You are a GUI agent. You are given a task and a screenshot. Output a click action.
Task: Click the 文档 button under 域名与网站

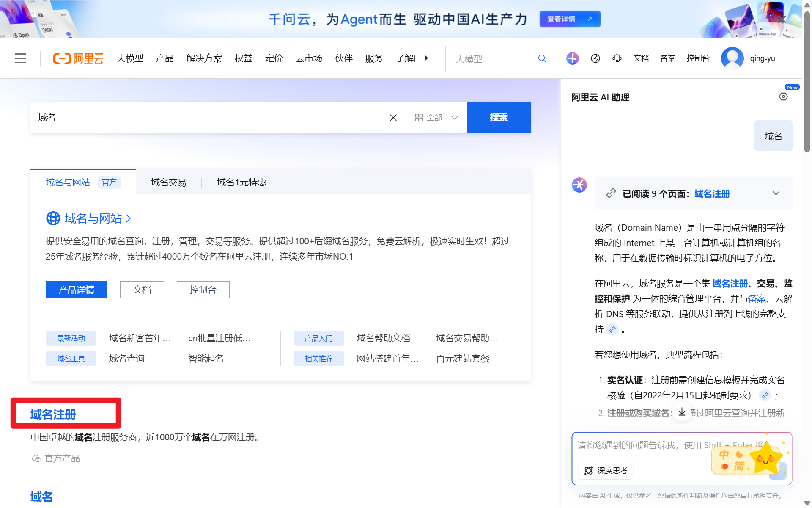coord(142,290)
